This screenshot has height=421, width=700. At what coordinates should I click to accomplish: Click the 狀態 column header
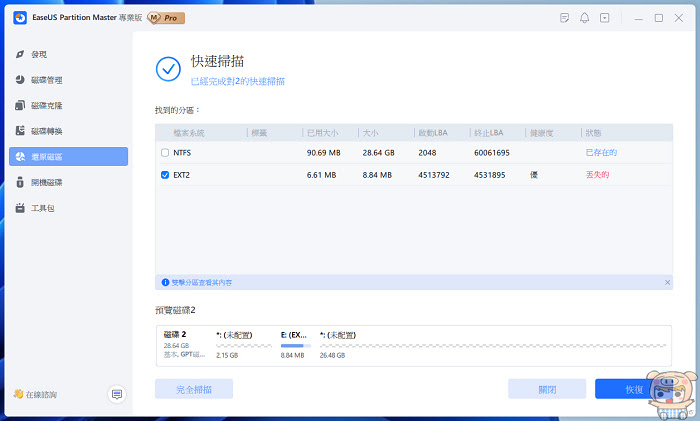click(x=593, y=133)
